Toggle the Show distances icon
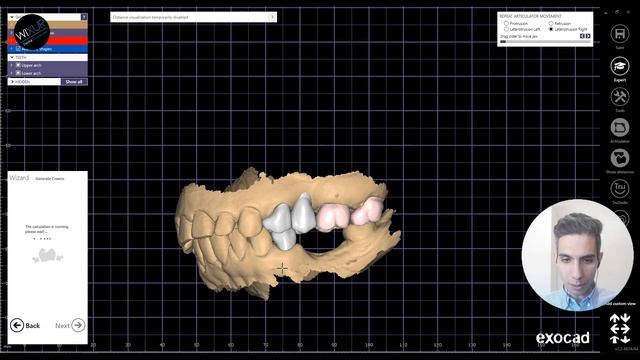Screen dimensions: 640x360 click(620, 158)
